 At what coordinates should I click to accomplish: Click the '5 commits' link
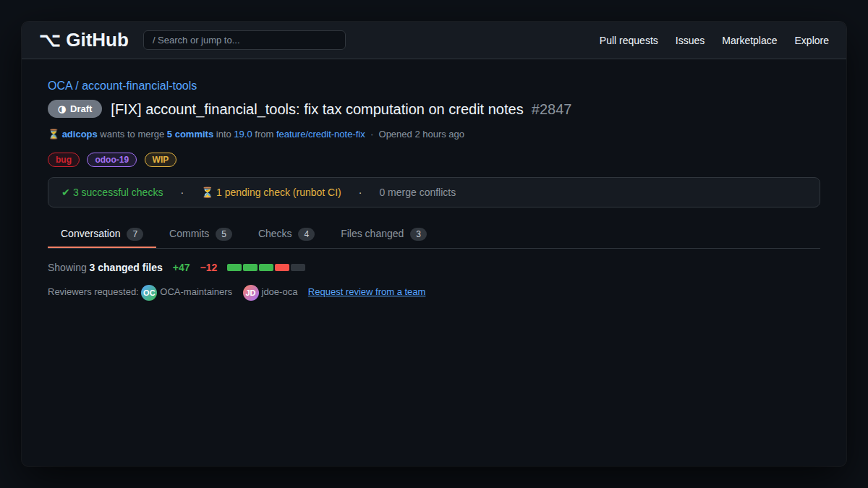pos(190,134)
